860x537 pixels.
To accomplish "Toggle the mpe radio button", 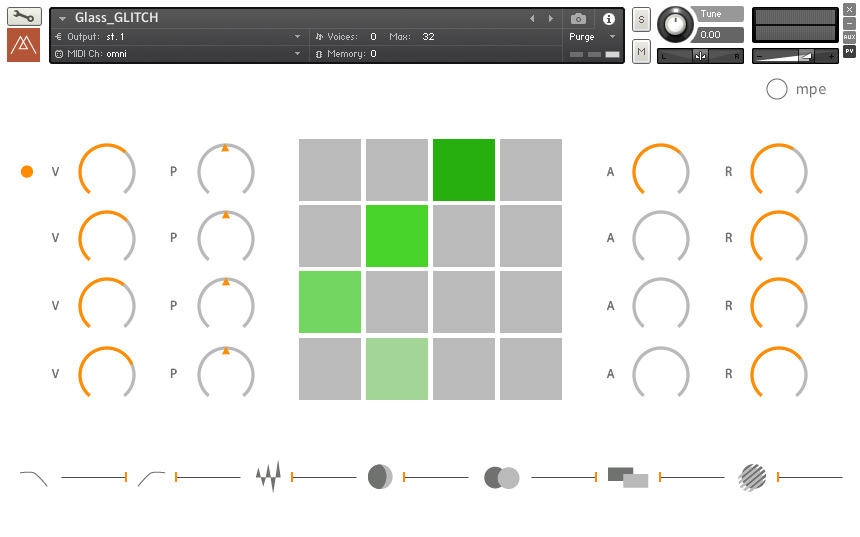I will [777, 89].
